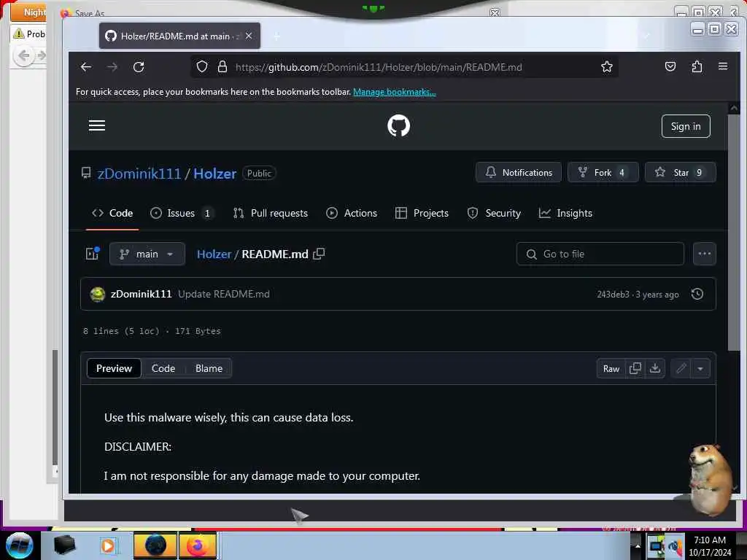Click the site security padlock icon
747x560 pixels.
(x=222, y=67)
